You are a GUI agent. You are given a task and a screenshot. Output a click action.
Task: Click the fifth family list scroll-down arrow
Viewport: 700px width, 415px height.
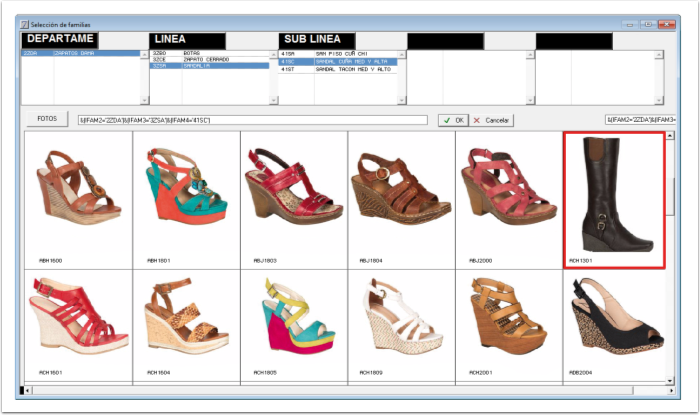pyautogui.click(x=659, y=100)
